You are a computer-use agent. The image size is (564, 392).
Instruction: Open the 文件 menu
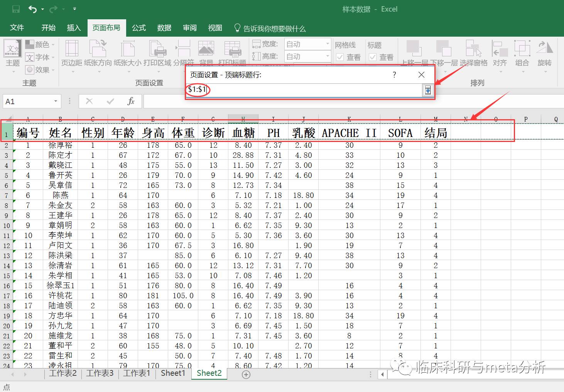click(x=17, y=28)
